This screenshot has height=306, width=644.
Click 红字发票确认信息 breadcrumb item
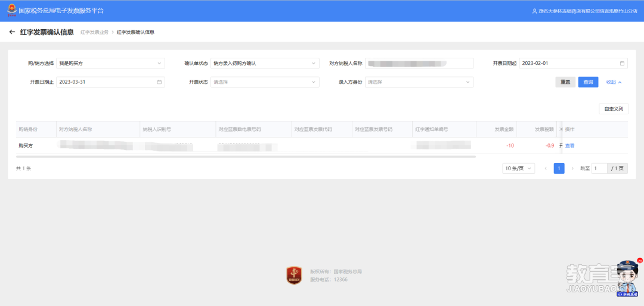tap(135, 32)
